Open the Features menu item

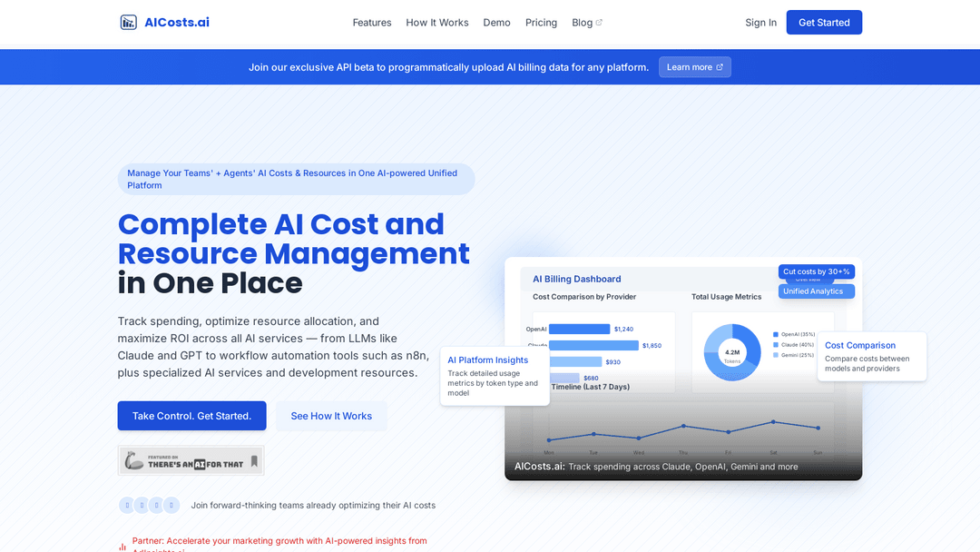click(372, 23)
